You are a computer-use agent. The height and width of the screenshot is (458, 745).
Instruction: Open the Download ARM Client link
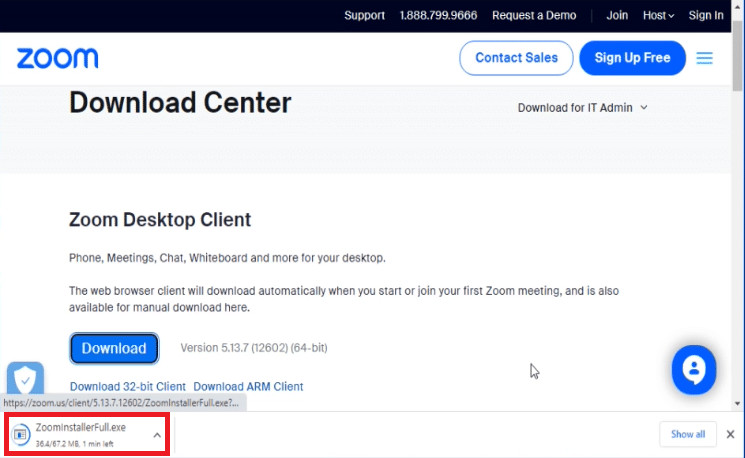(x=248, y=387)
